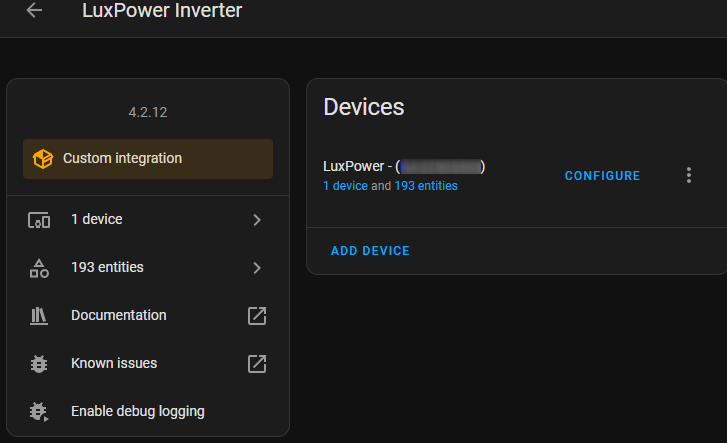Open the three-dot menu for LuxPower entry
This screenshot has height=443, width=727.
point(689,175)
